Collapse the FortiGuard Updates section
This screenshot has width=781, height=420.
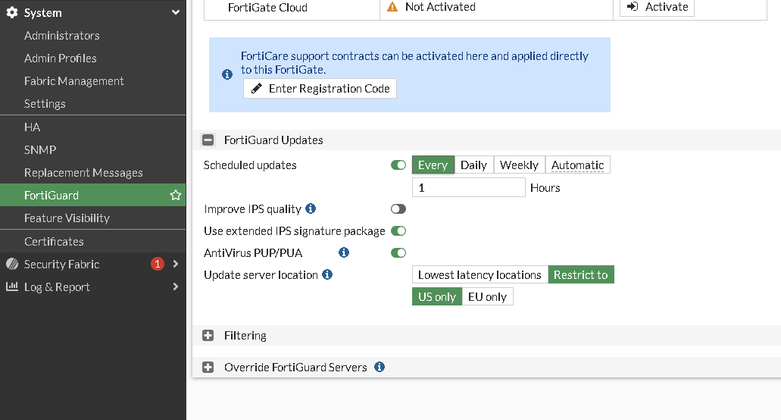[x=208, y=141]
